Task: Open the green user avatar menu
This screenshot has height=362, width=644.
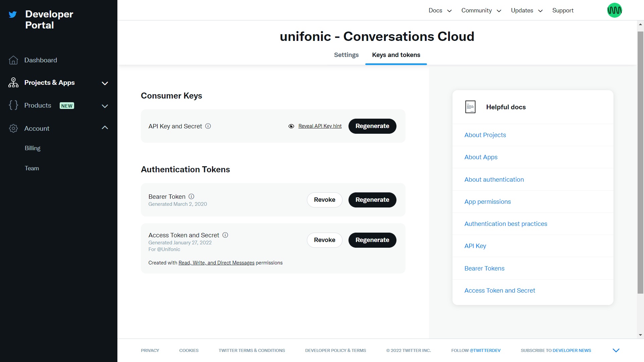Action: [x=614, y=10]
